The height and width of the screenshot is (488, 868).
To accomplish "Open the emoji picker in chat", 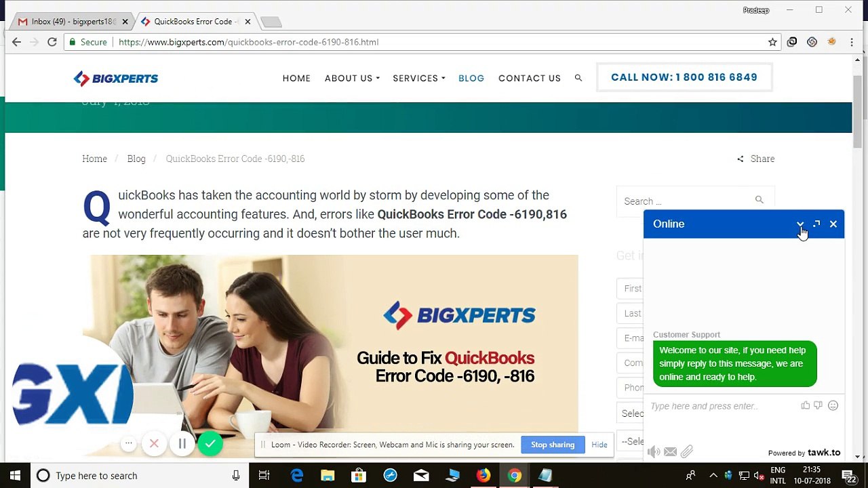I will click(833, 405).
